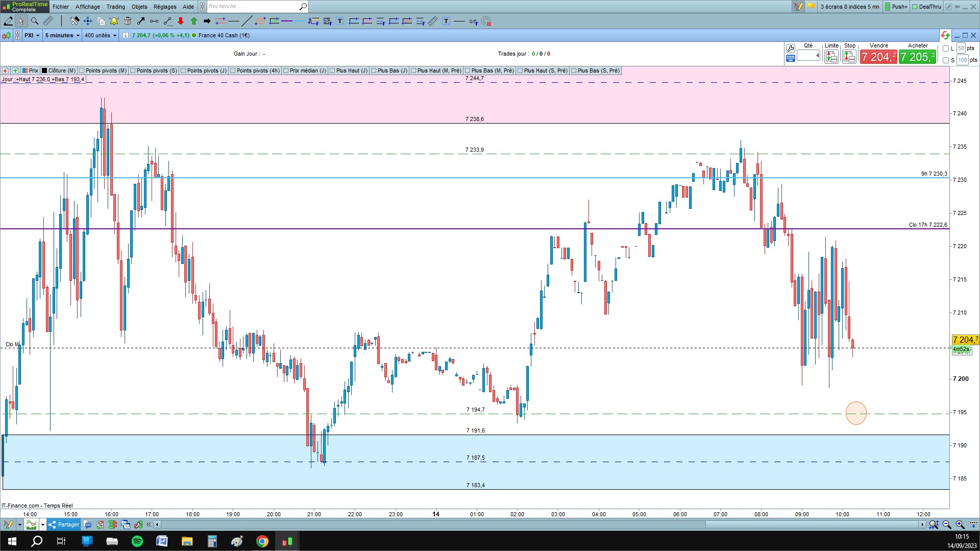Click the black Clôture (M) color swatch
The image size is (980, 551).
44,70
